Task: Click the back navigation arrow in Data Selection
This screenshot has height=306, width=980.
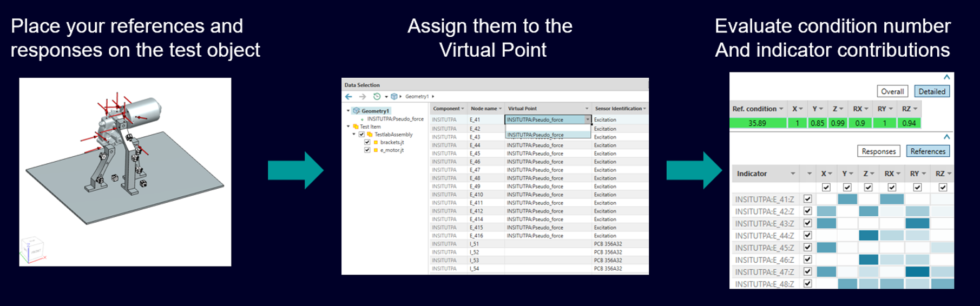Action: tap(349, 97)
